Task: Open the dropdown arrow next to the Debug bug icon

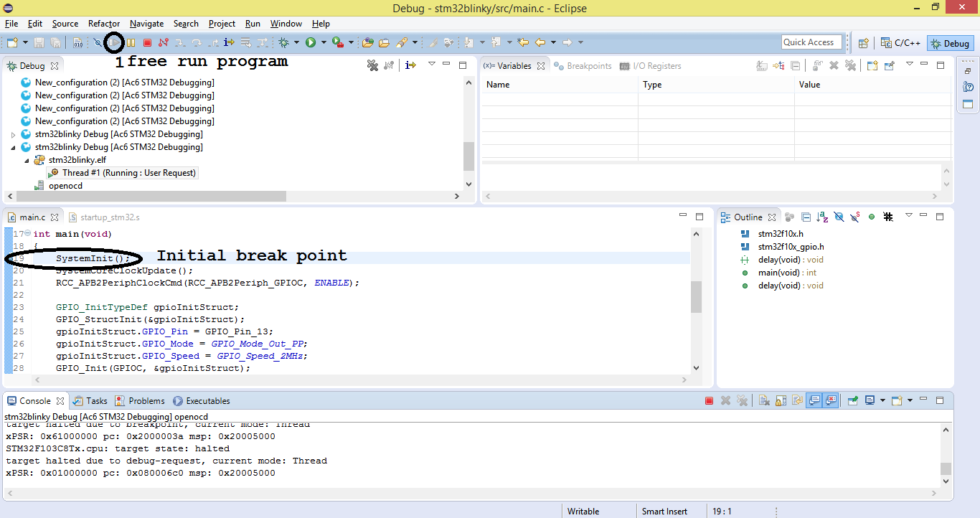Action: (296, 43)
